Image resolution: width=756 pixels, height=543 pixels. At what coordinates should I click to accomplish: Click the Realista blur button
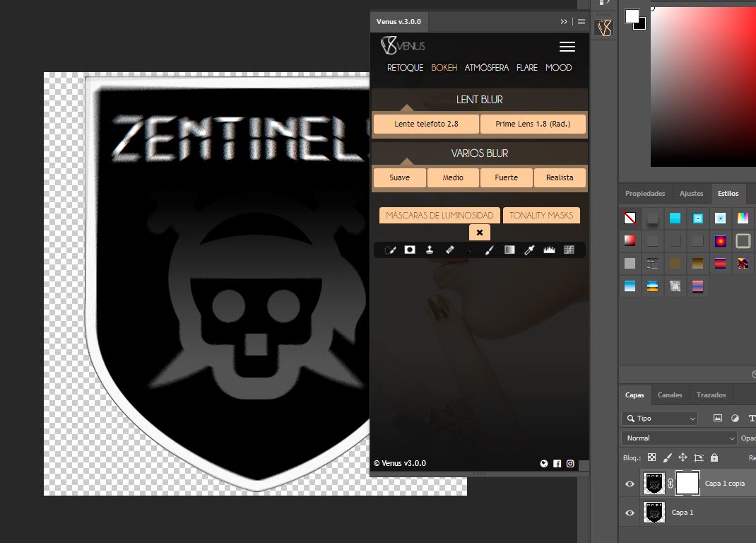[560, 177]
